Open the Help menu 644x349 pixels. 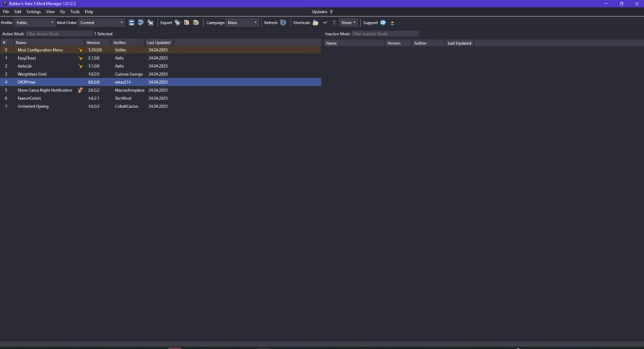click(x=89, y=11)
